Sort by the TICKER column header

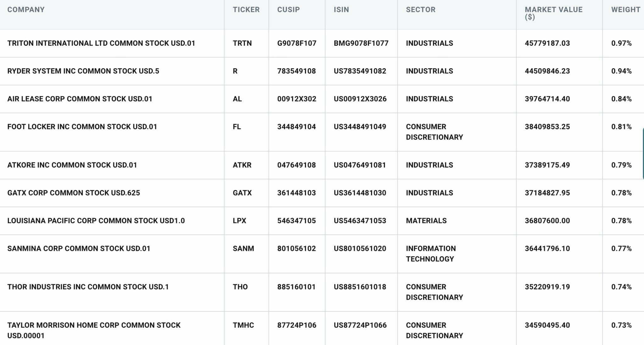coord(246,10)
